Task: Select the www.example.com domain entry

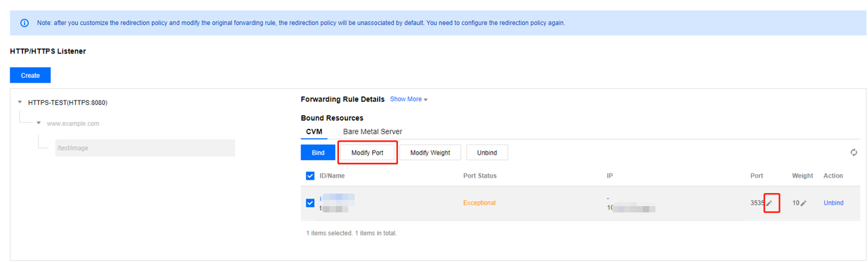Action: (x=73, y=123)
